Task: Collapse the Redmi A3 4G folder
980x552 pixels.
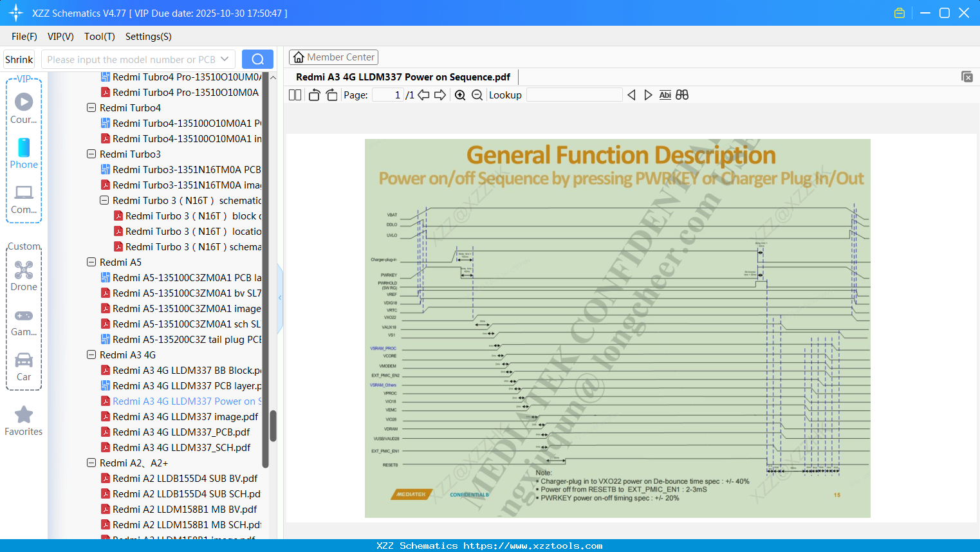Action: pos(91,354)
